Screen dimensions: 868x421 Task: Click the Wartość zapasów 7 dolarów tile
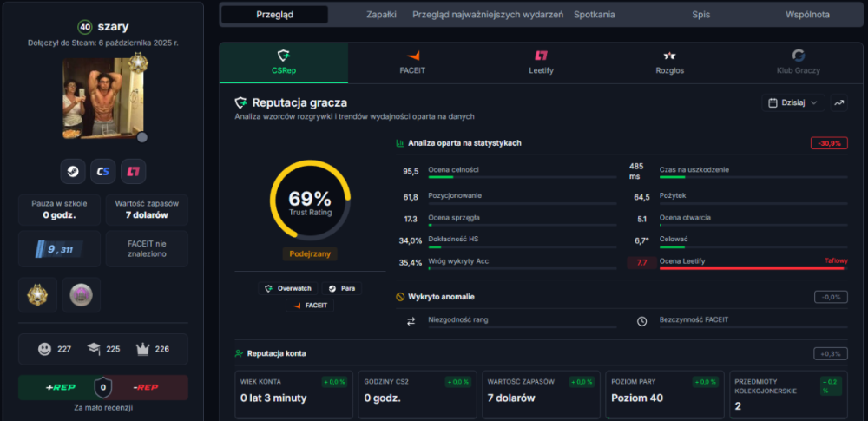coord(147,209)
